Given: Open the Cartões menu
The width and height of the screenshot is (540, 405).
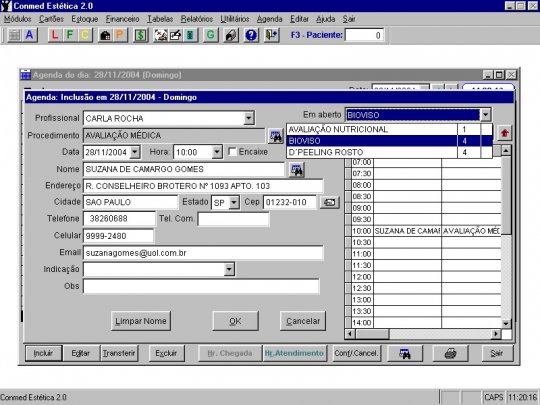Looking at the screenshot, I should pyautogui.click(x=51, y=19).
